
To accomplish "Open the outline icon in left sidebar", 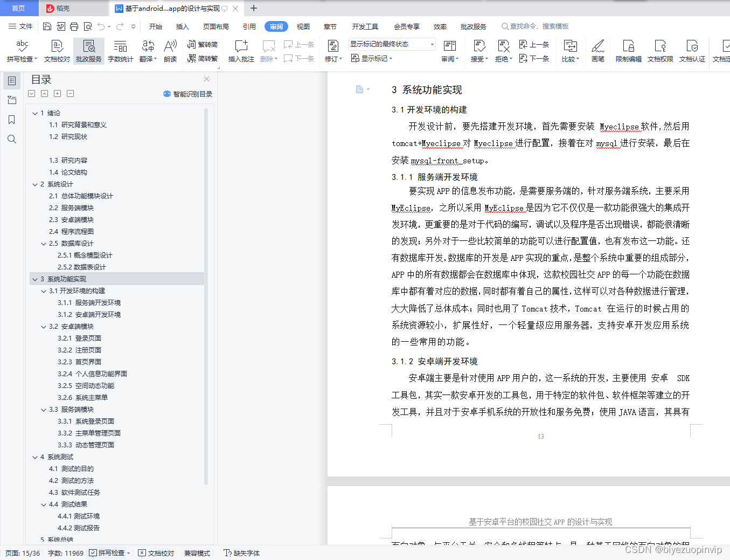I will click(x=12, y=81).
